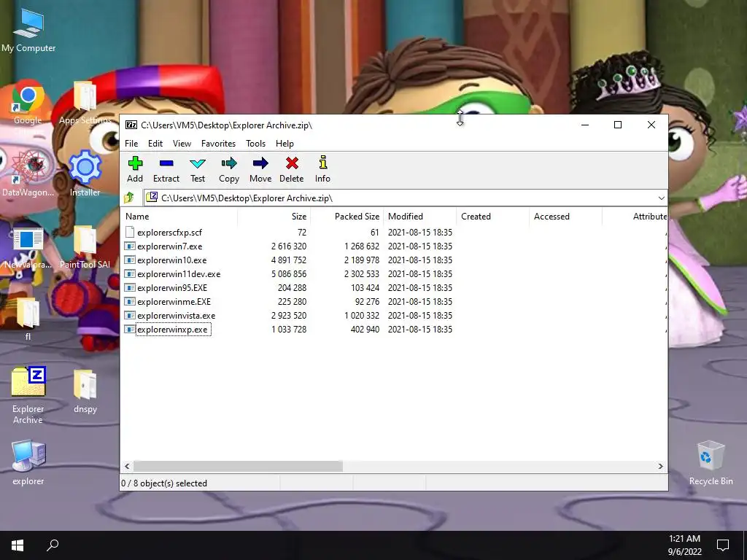The height and width of the screenshot is (560, 747).
Task: Sort by Size column header
Action: point(274,216)
